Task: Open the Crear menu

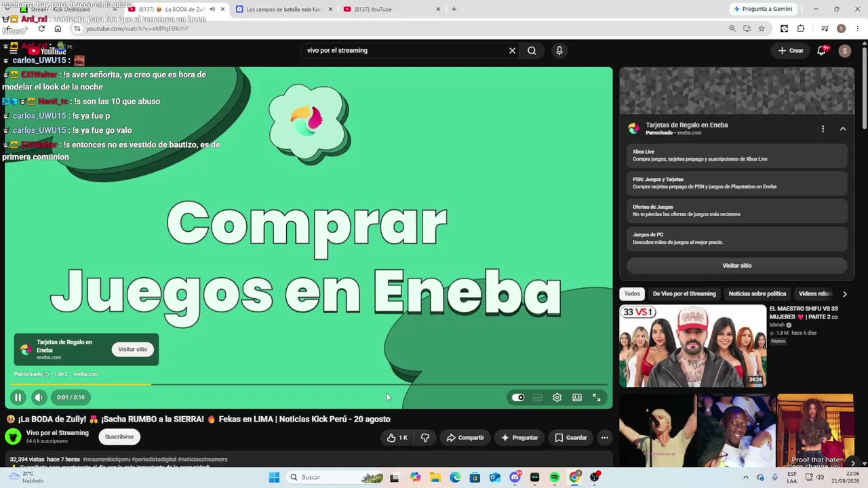Action: [x=791, y=50]
